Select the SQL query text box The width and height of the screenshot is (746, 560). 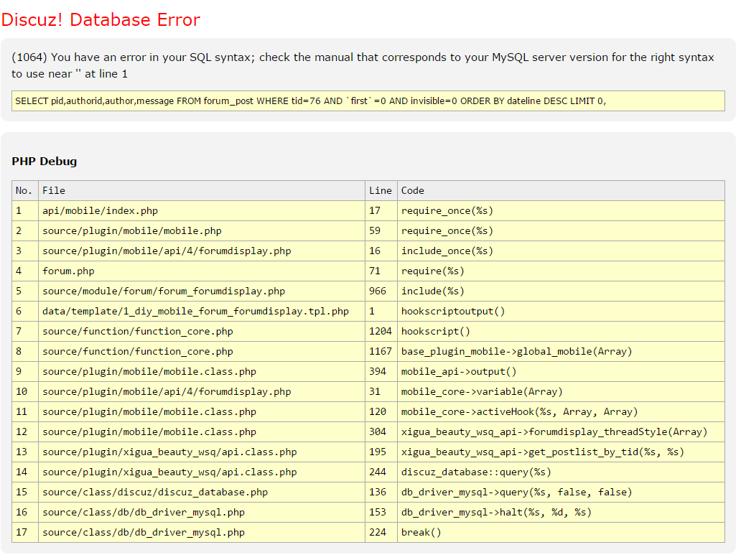pyautogui.click(x=368, y=101)
